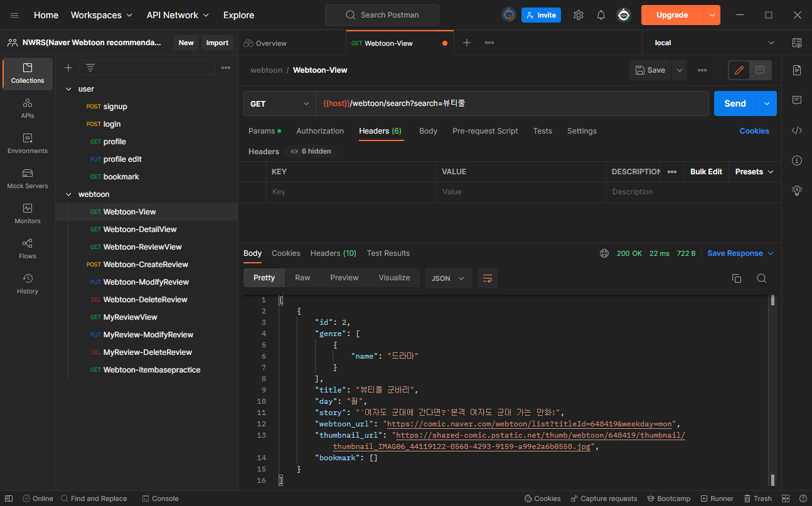
Task: Open the Comments icon in right sidebar
Action: click(x=797, y=100)
